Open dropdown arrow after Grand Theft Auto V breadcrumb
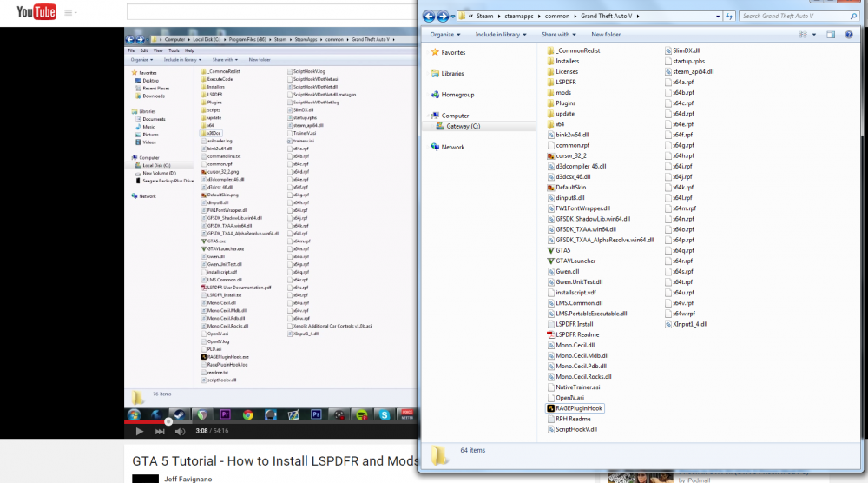The image size is (868, 483). (638, 16)
